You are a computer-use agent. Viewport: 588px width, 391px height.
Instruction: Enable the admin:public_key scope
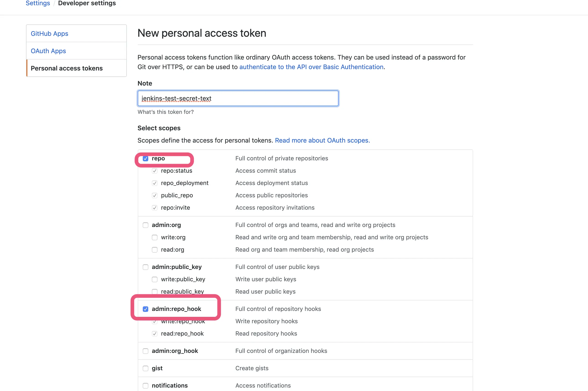click(x=145, y=267)
